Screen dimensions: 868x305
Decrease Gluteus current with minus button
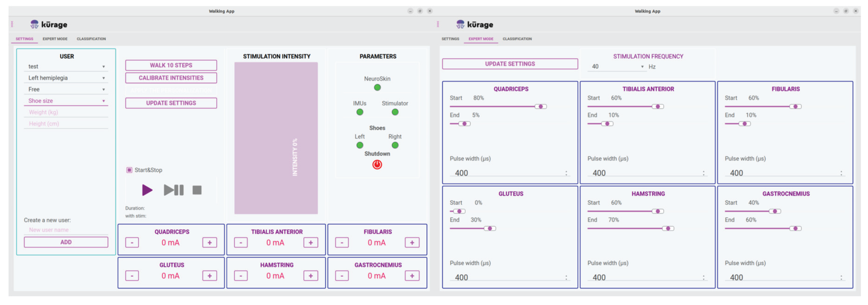coord(132,276)
